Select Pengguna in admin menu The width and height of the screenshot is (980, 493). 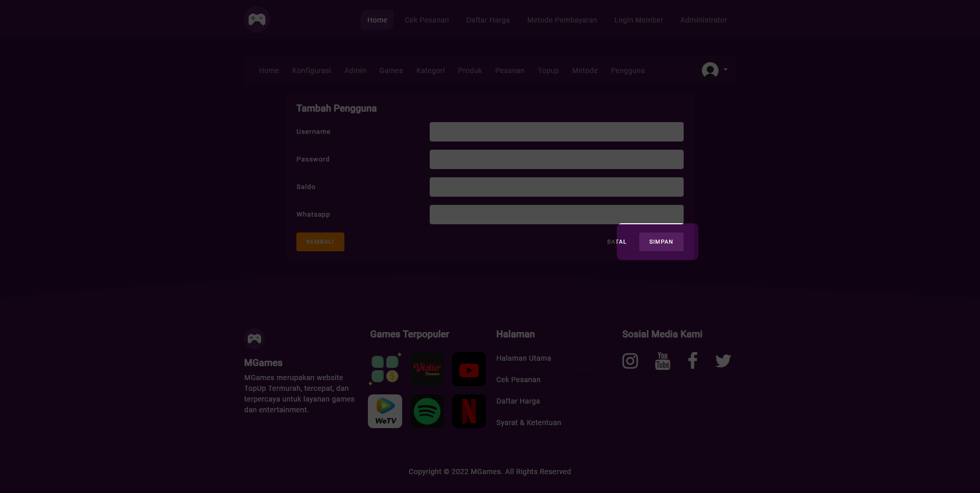click(627, 71)
